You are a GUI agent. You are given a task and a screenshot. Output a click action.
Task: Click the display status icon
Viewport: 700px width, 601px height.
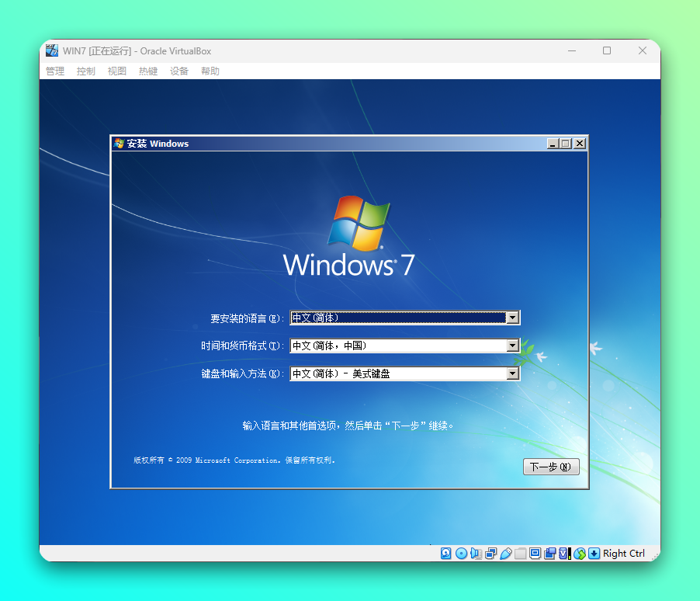click(x=535, y=553)
